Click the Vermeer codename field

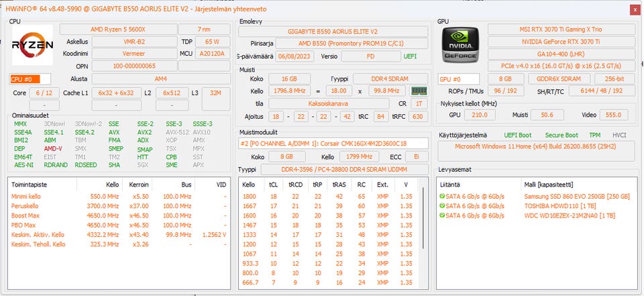pos(134,54)
